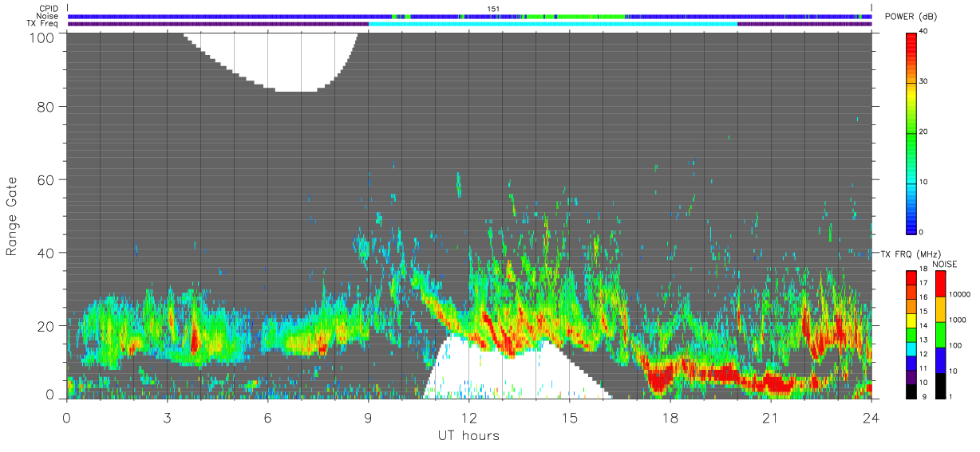Click the 1 label on NOISE legend
The width and height of the screenshot is (980, 452).
coord(951,396)
